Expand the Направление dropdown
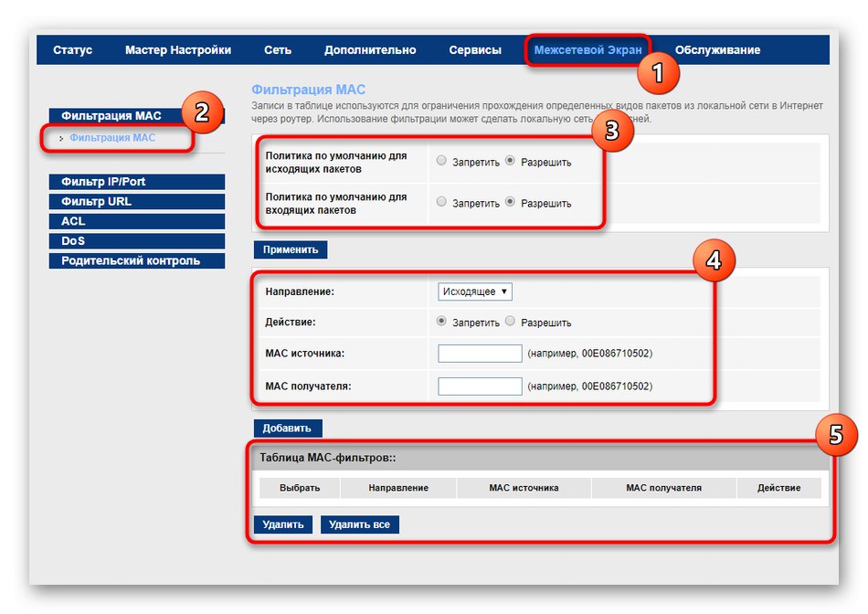The height and width of the screenshot is (614, 868). click(475, 291)
